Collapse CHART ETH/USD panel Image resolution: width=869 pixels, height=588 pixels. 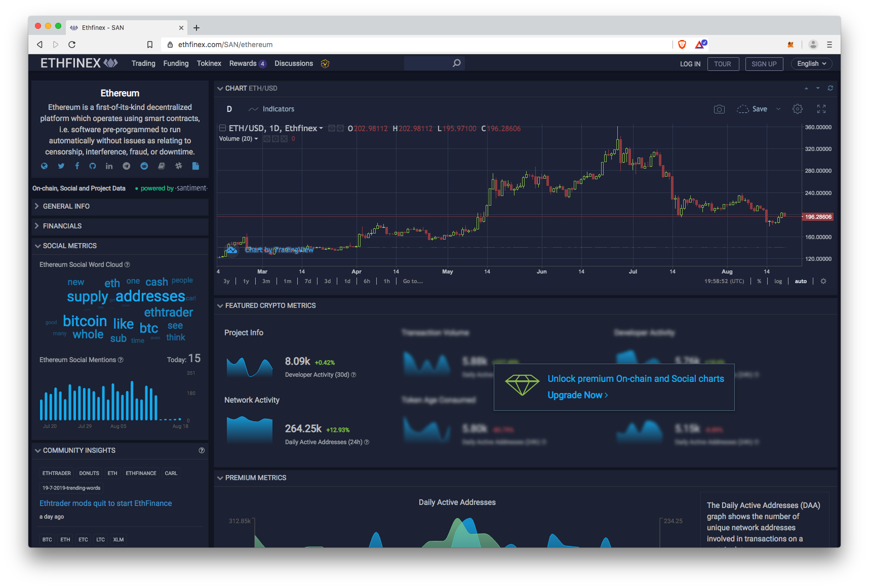220,88
